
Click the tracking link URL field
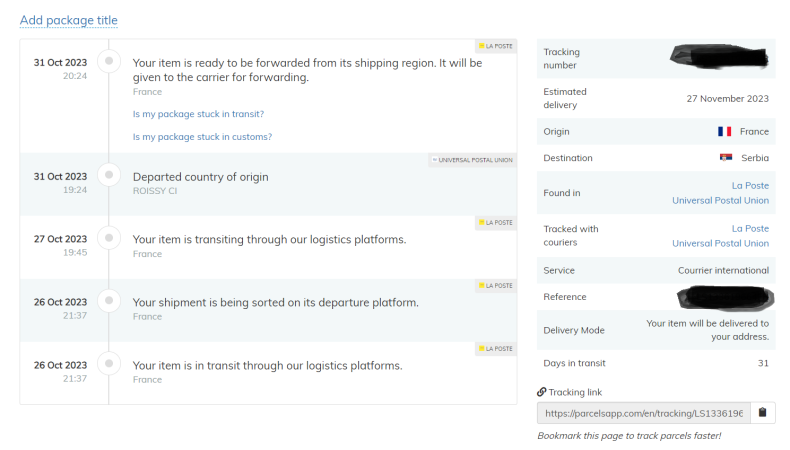pyautogui.click(x=643, y=413)
